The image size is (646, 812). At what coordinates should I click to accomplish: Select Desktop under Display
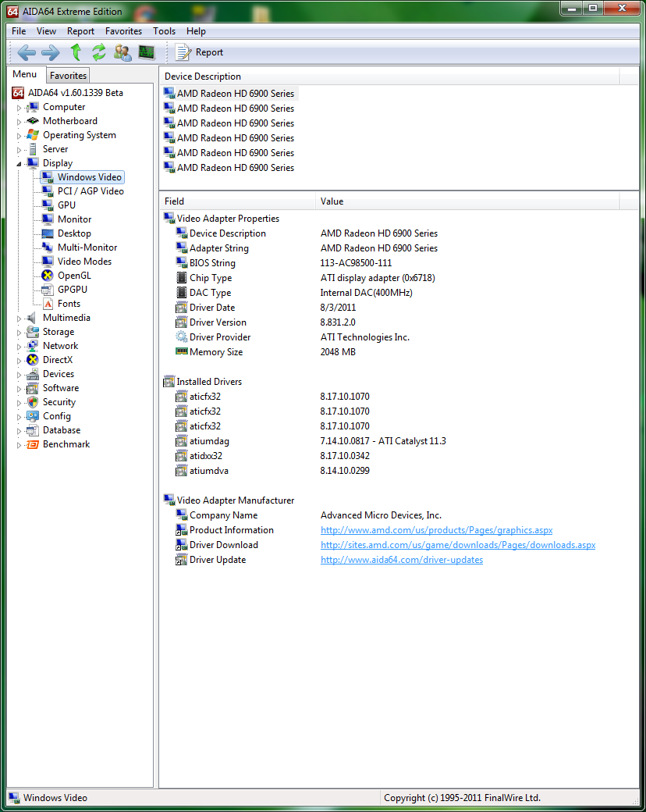click(74, 233)
